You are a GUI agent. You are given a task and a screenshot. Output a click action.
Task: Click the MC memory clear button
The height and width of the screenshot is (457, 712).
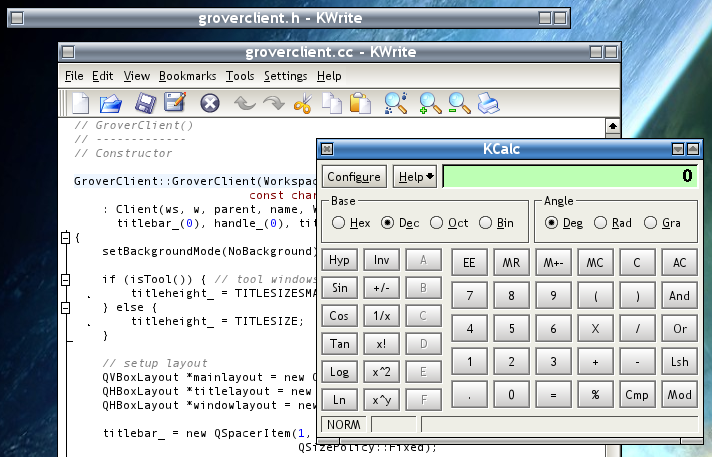[595, 263]
